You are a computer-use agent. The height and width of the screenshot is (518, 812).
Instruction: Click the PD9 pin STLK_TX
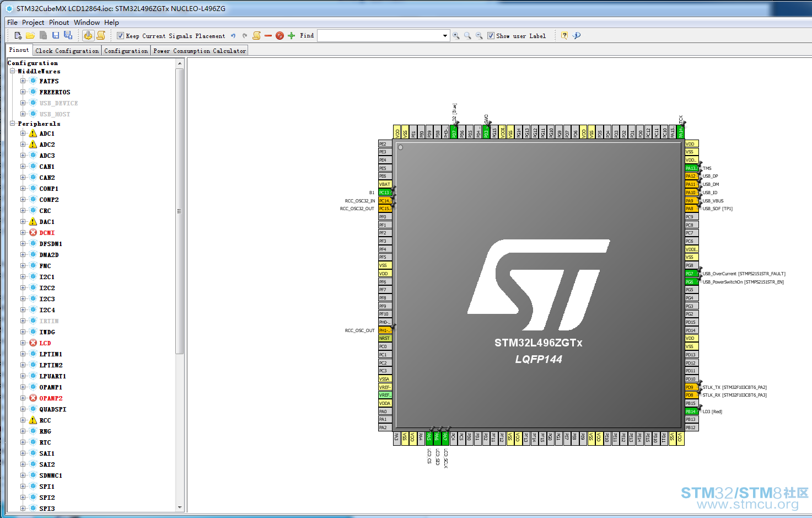tap(691, 387)
